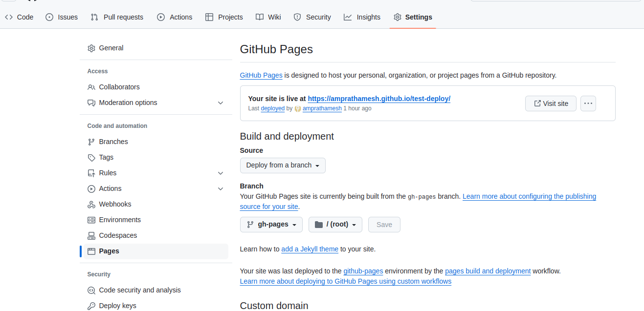Expand the Moderation options section
644x311 pixels.
[x=221, y=103]
